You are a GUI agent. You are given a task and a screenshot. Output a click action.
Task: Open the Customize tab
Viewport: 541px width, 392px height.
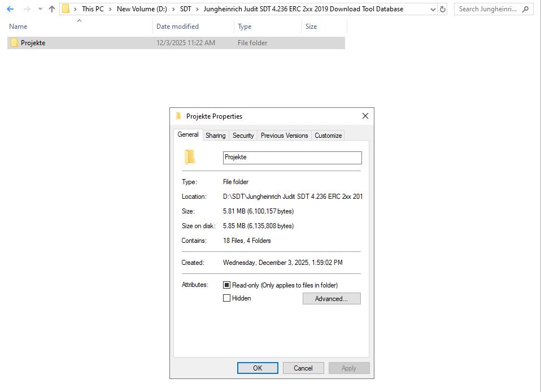point(328,136)
